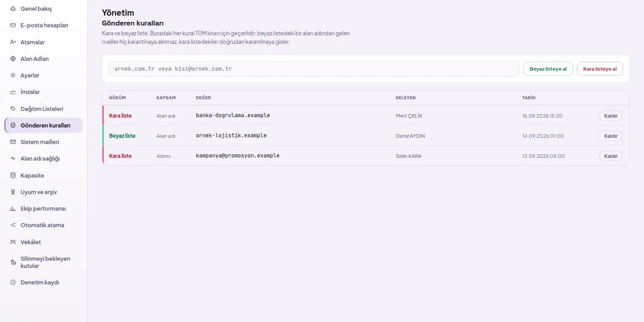Navigate to Kapasite section
The width and height of the screenshot is (644, 322).
(43, 176)
